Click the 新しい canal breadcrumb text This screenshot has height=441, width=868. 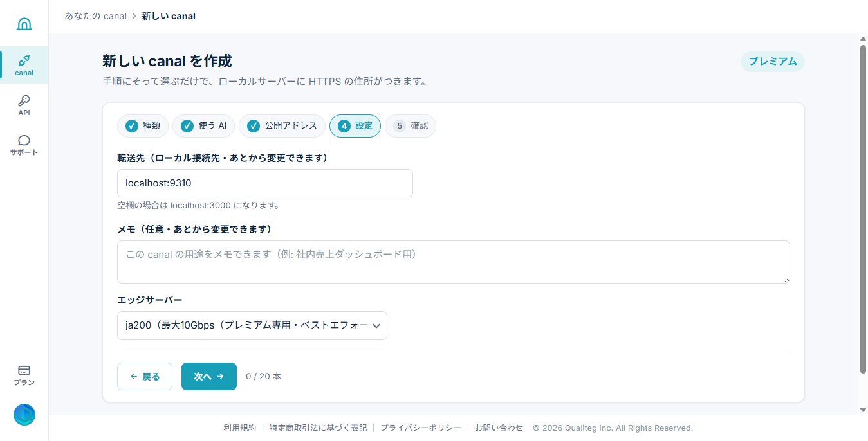point(169,16)
